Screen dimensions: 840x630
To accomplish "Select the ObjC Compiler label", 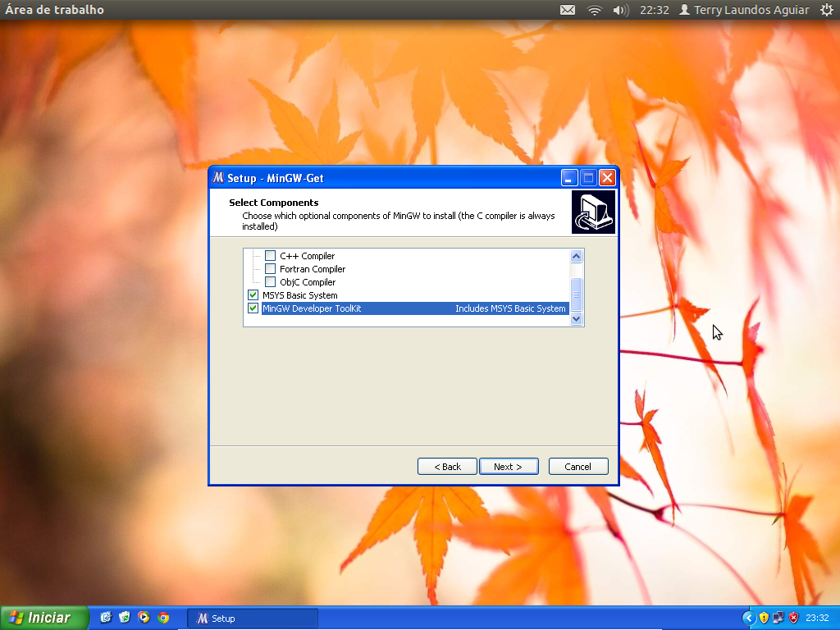I will tap(308, 282).
